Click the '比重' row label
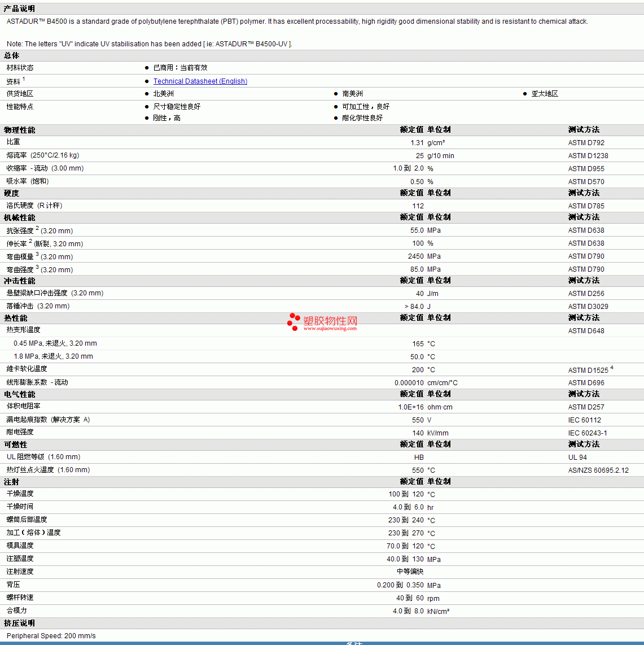Image resolution: width=644 pixels, height=645 pixels. tap(13, 142)
